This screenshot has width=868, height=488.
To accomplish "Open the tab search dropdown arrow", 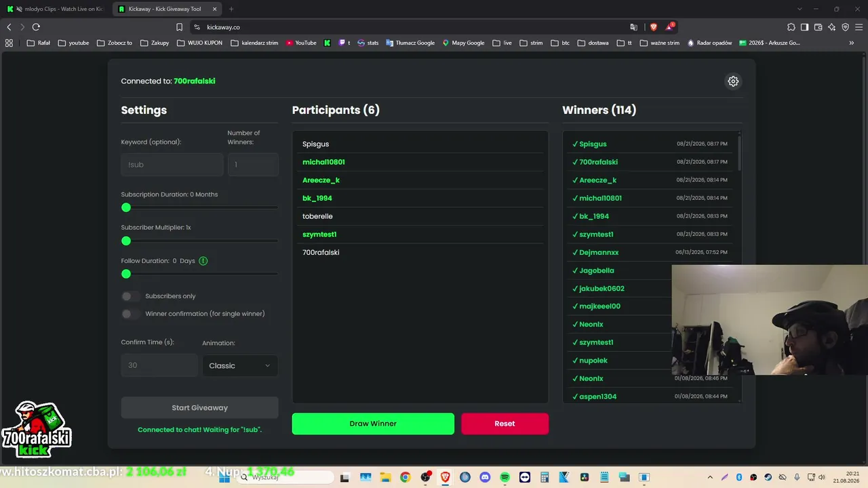I will pyautogui.click(x=800, y=9).
